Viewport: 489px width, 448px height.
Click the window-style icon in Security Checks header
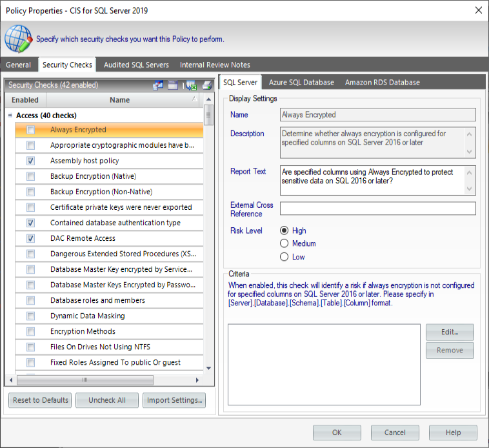173,85
